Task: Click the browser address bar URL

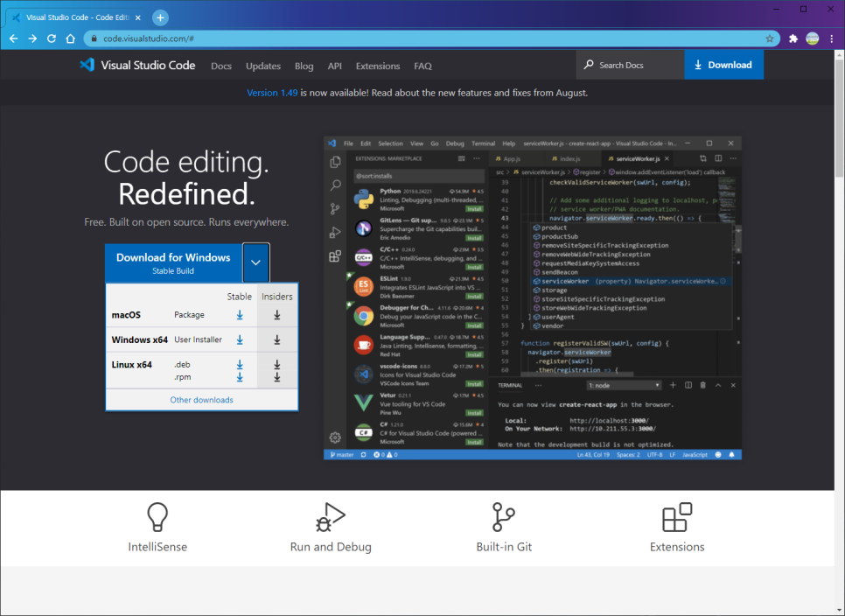Action: [x=148, y=38]
